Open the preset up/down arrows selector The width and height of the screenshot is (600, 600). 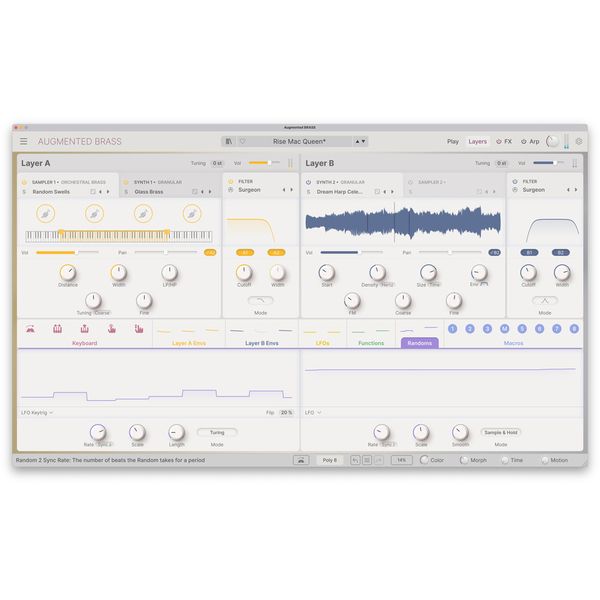click(x=360, y=141)
